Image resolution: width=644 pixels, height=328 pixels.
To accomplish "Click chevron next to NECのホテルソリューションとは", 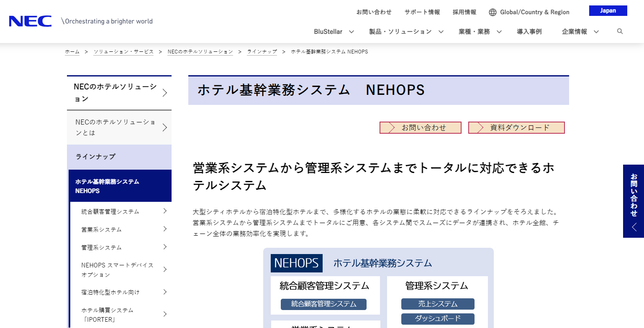I will click(x=164, y=127).
